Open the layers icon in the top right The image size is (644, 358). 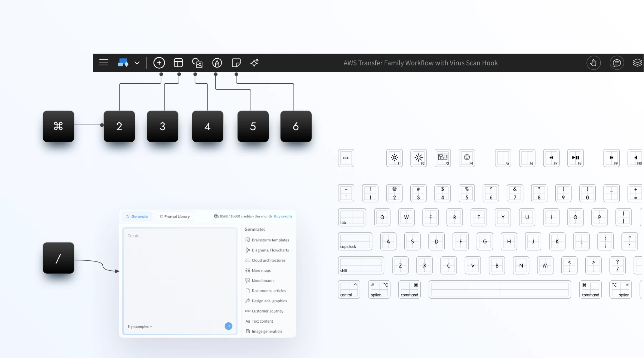[x=638, y=63]
